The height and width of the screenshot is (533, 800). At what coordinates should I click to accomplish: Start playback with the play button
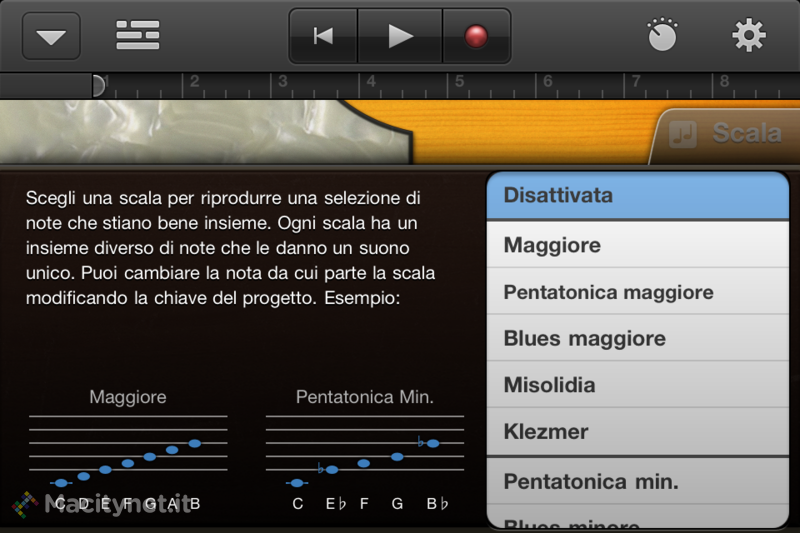pyautogui.click(x=400, y=36)
